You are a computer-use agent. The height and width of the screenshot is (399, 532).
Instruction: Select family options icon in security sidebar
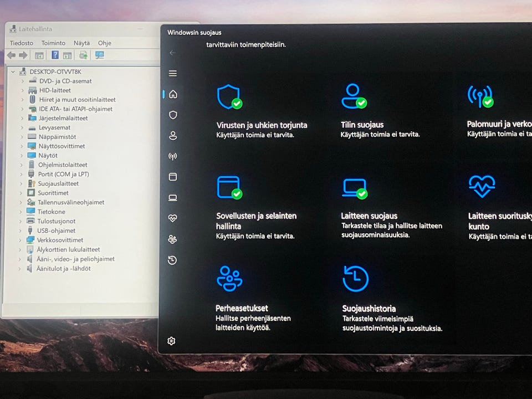(172, 239)
